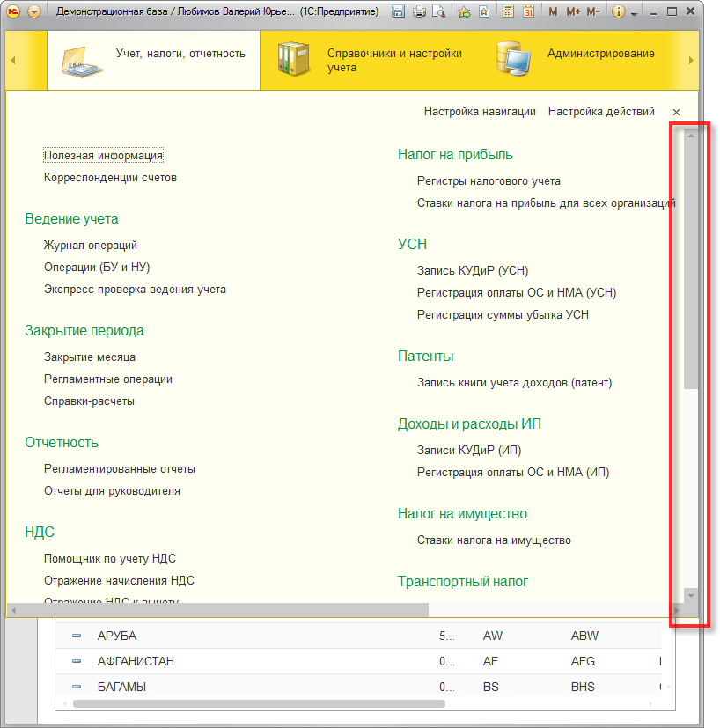
Task: Switch to the Учет, налоги, отчетность section
Action: [x=153, y=60]
